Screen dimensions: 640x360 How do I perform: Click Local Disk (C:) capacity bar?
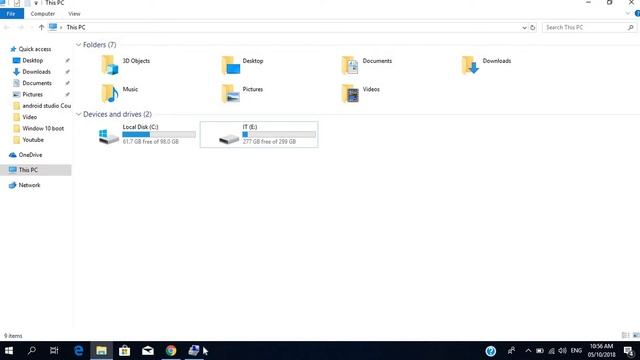click(159, 134)
